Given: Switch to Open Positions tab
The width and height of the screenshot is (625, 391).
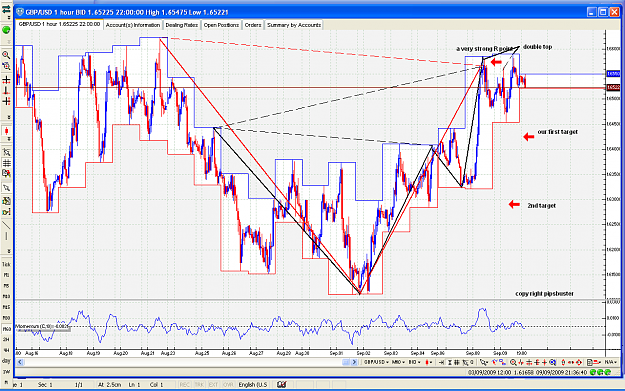Looking at the screenshot, I should click(221, 25).
